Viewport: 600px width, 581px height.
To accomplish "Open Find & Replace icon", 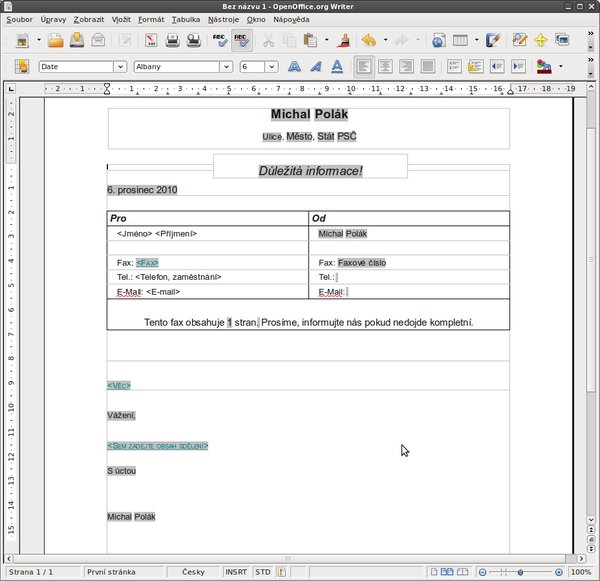I will click(520, 40).
